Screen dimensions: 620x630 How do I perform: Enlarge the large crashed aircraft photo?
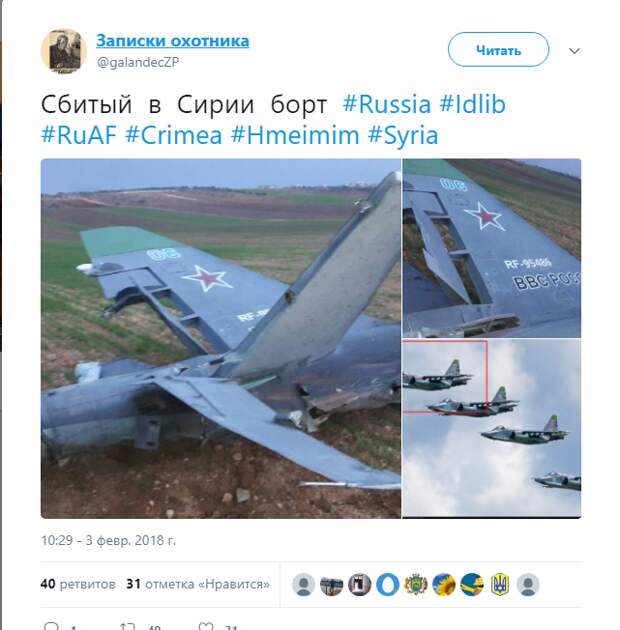(x=221, y=338)
